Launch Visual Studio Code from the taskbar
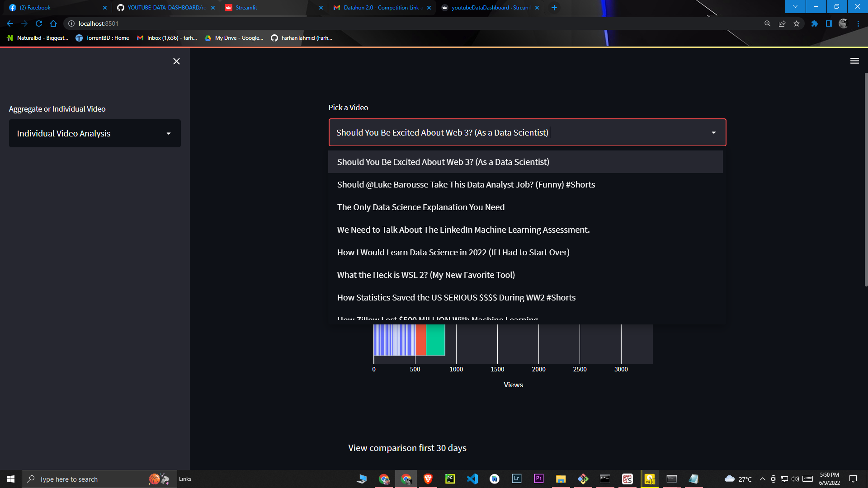Image resolution: width=868 pixels, height=488 pixels. tap(472, 479)
